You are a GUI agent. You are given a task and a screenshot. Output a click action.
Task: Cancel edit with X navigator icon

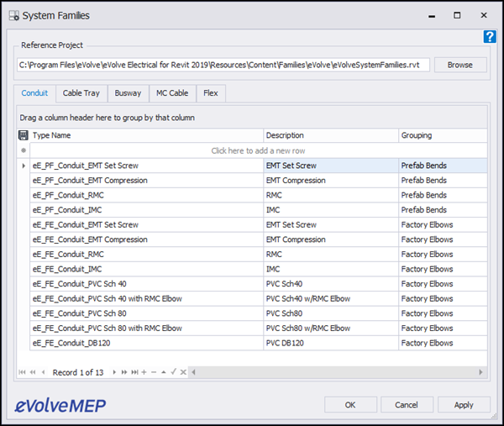(x=183, y=372)
